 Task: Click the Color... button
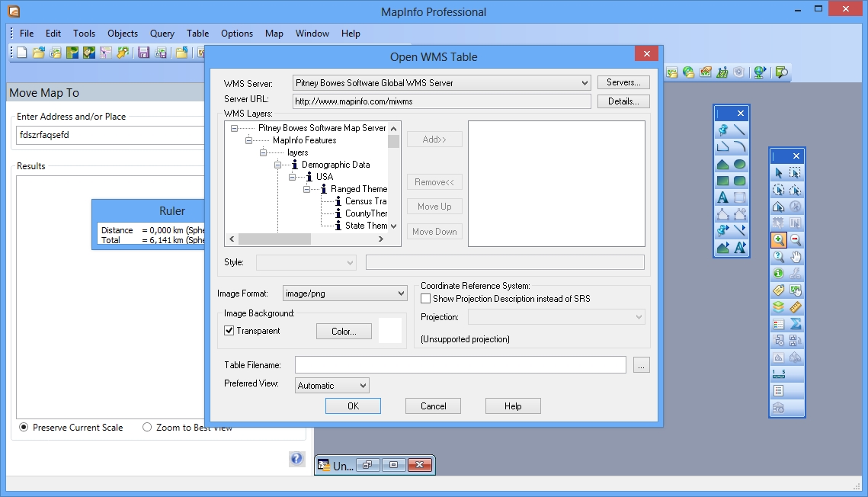[344, 331]
